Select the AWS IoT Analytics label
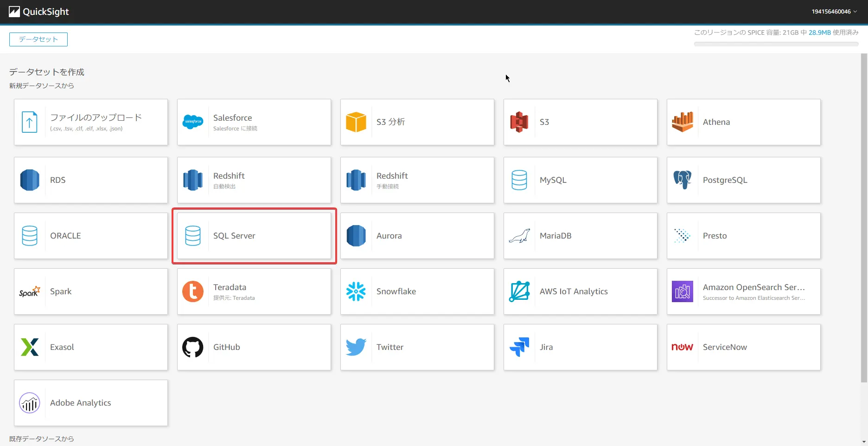Viewport: 868px width, 446px height. [x=574, y=291]
